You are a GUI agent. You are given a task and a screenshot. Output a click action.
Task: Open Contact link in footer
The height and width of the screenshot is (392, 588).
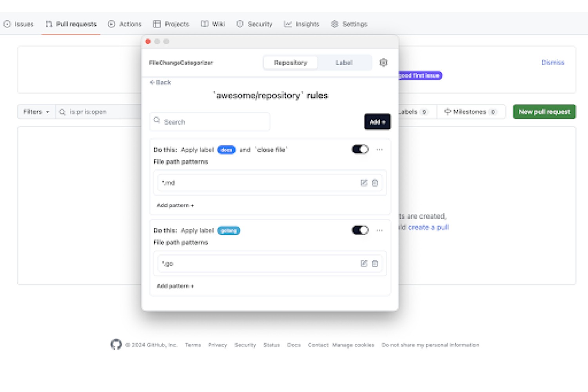coord(318,345)
